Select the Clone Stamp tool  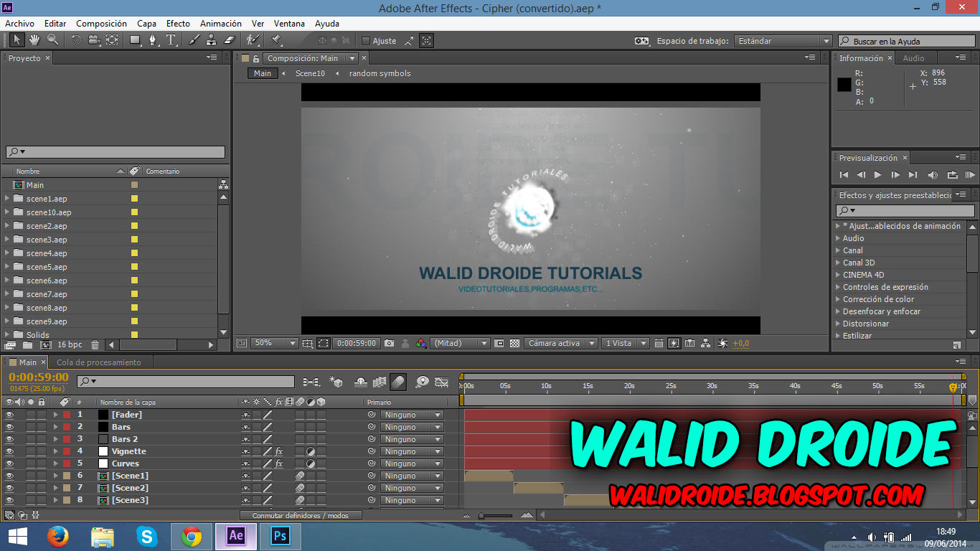(212, 40)
